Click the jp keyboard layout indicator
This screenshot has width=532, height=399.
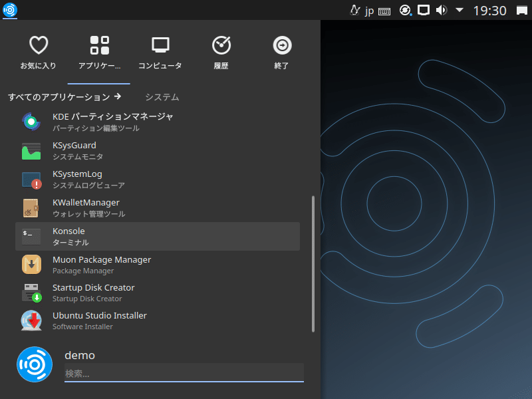369,11
